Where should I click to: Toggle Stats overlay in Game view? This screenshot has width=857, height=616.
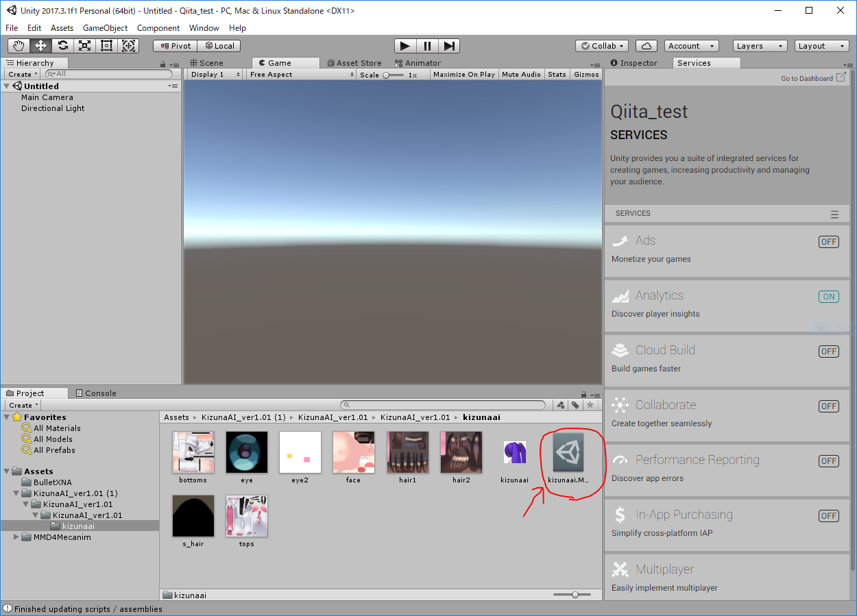(x=557, y=74)
